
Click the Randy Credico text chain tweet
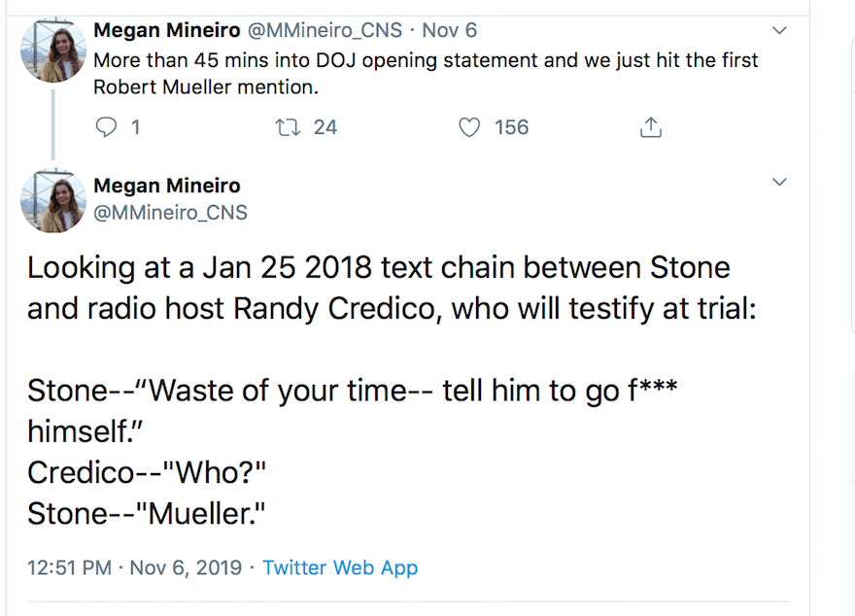click(379, 389)
